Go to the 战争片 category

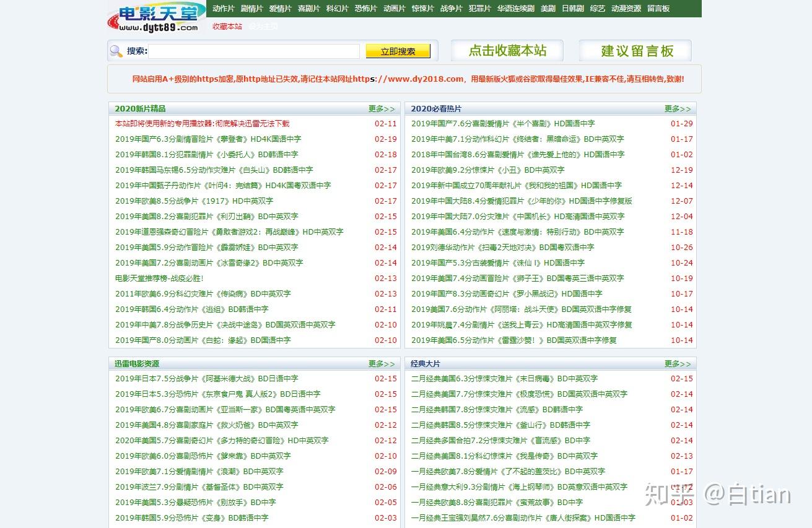click(x=452, y=9)
